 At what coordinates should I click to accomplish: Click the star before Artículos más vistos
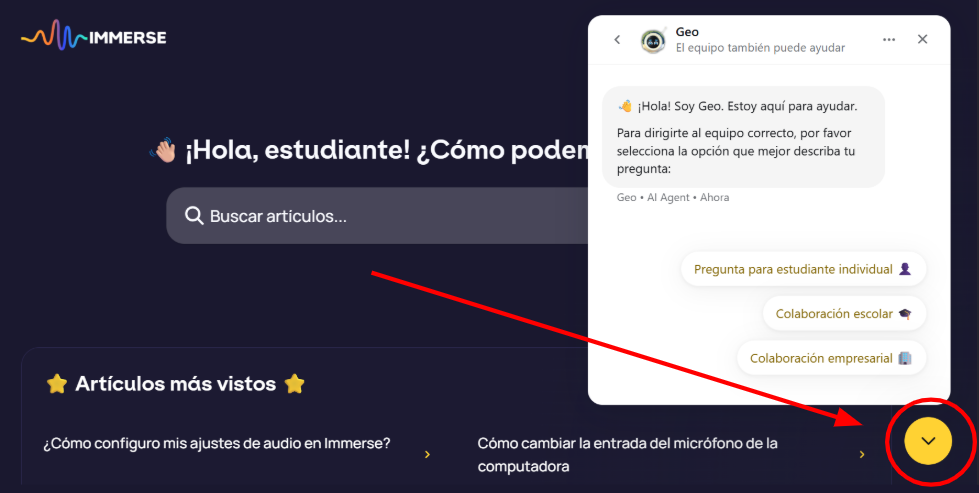pos(57,384)
